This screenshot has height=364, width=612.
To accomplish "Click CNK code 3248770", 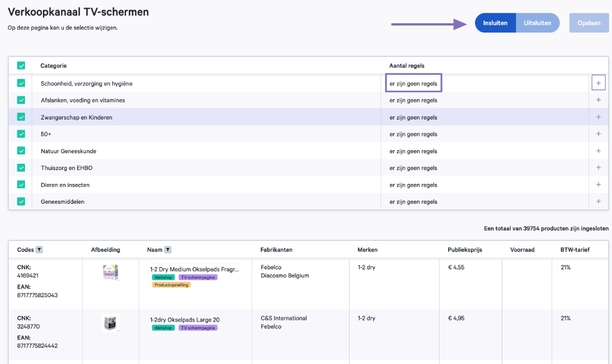I will coord(28,326).
